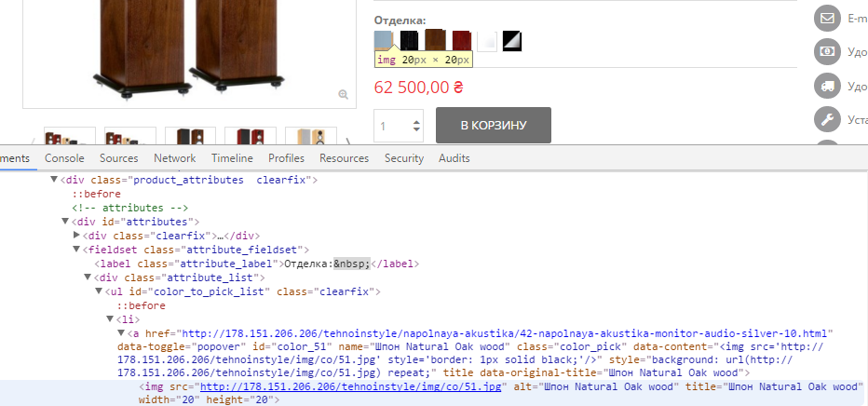This screenshot has height=406, width=868.
Task: Click the zoom magnifier icon on the product image
Action: click(344, 95)
